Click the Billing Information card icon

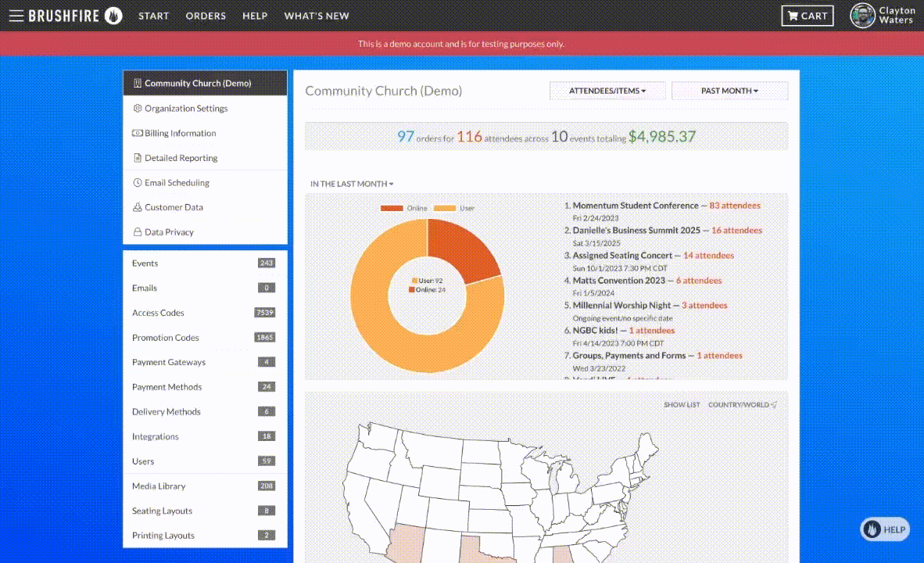point(138,134)
